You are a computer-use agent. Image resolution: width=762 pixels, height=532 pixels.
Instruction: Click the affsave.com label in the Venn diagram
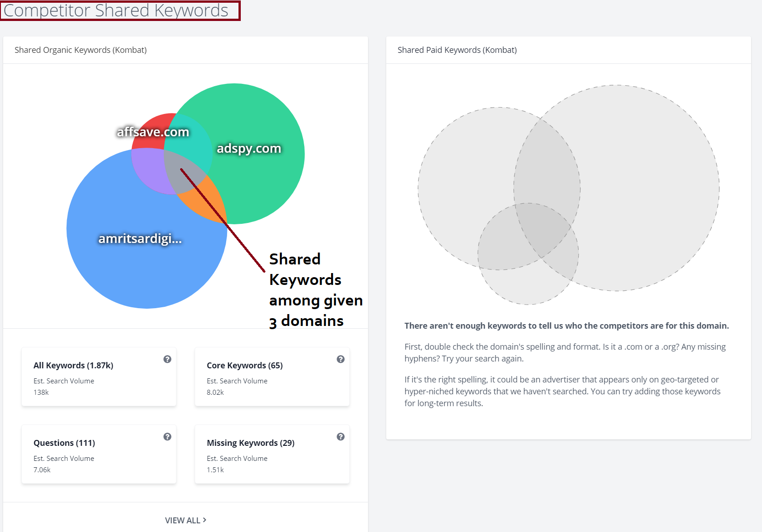click(153, 132)
